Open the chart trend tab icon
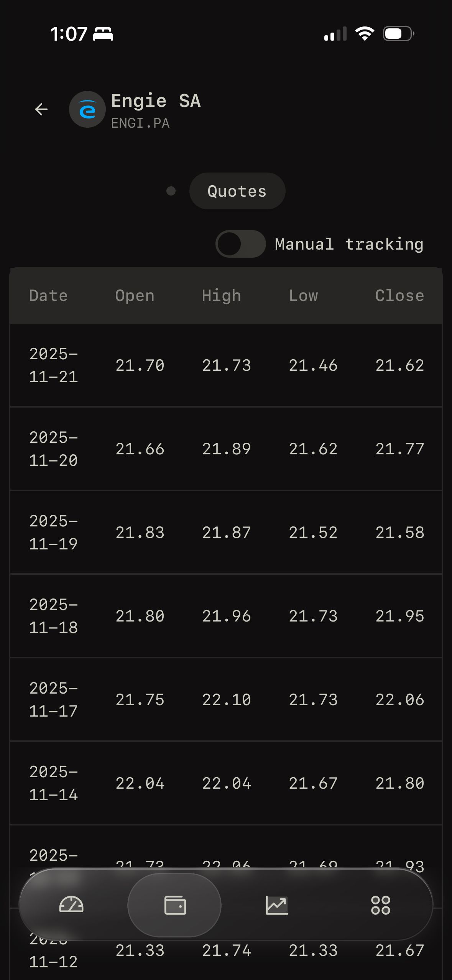452x980 pixels. coord(277,905)
